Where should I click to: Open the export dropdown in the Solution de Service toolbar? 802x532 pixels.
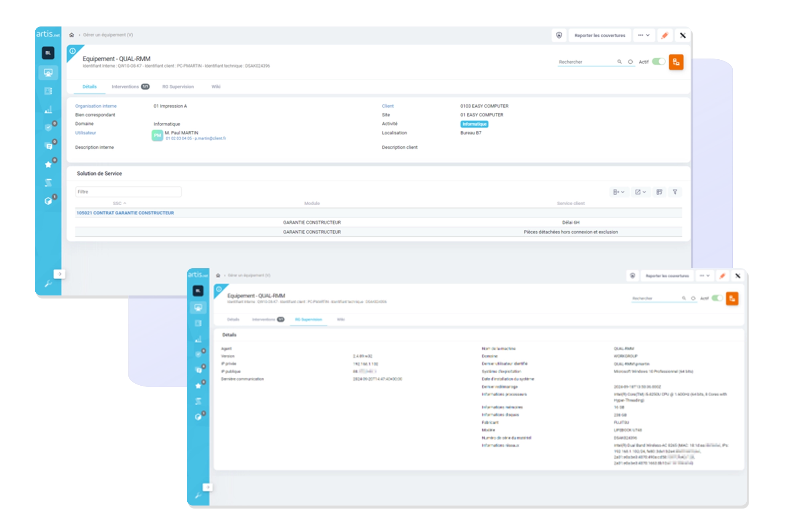pyautogui.click(x=640, y=192)
